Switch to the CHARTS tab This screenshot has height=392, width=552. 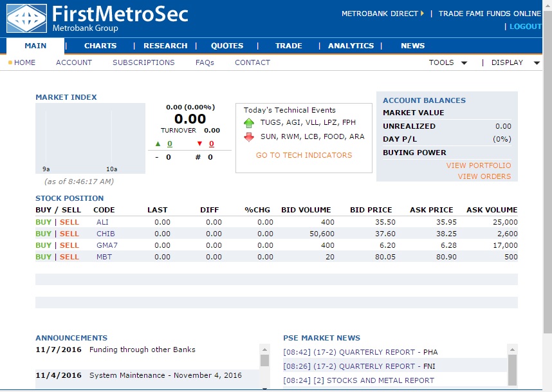98,46
